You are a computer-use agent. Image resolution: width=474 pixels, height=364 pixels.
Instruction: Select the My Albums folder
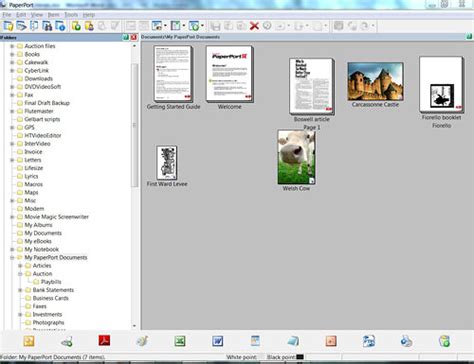pos(38,225)
